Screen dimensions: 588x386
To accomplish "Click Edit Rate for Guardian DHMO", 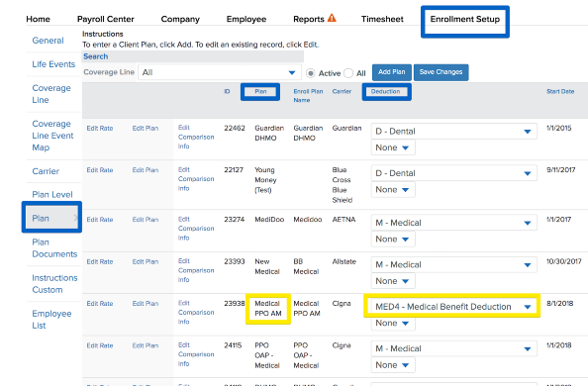I will 100,129.
